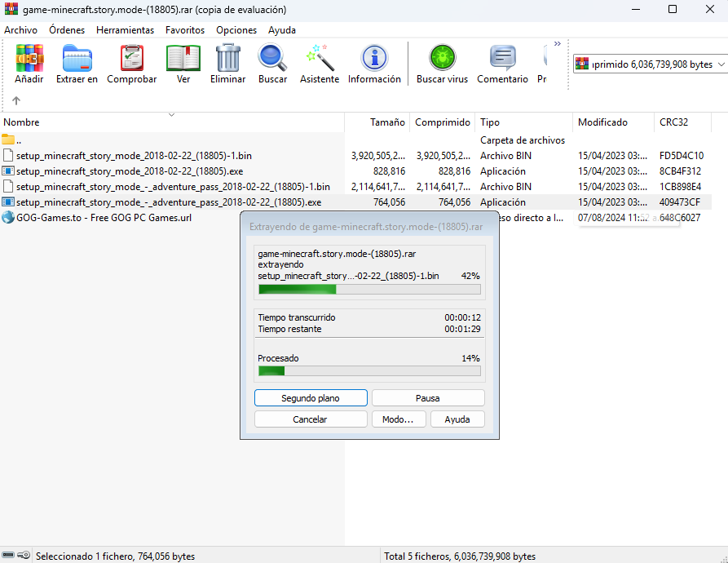Select setup_minecraft_story_mode_2018-02-22_(18805)-1.bin file name
Screen dimensions: 728x563
click(134, 156)
